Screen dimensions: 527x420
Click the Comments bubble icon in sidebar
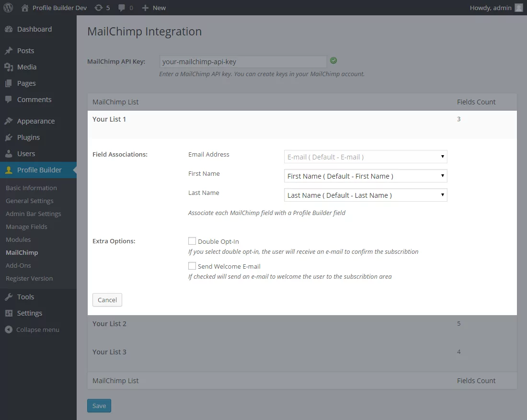(9, 100)
